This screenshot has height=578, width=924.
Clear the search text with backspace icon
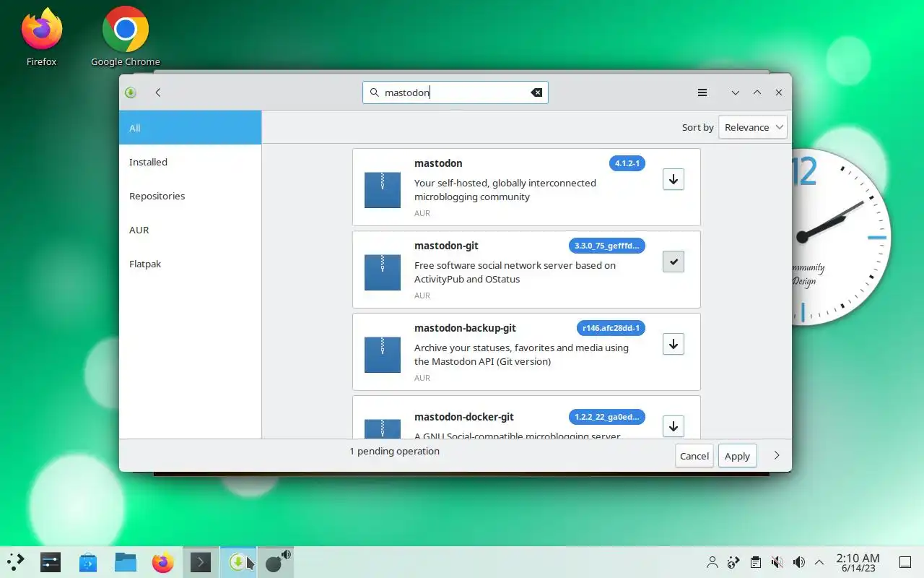pos(536,92)
